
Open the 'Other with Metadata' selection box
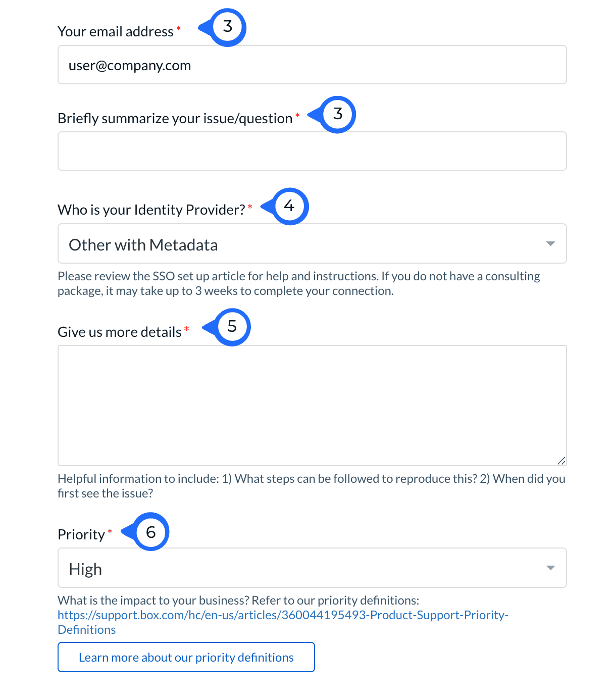[303, 244]
